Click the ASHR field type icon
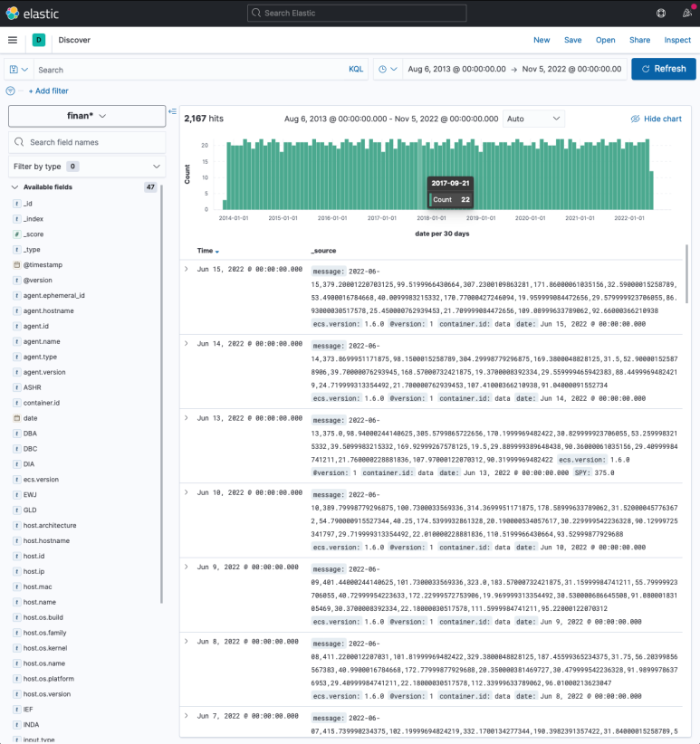The width and height of the screenshot is (700, 744). [x=17, y=387]
